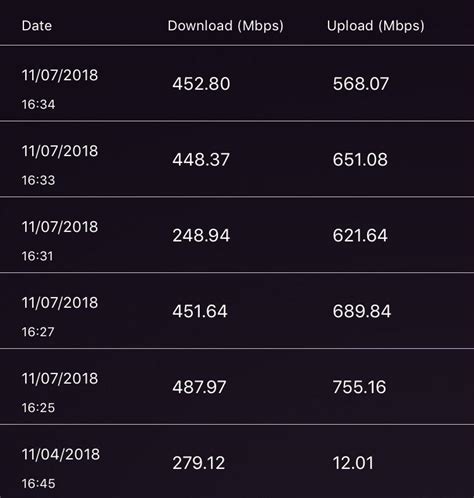Click the 448.37 download value
474x498 pixels.
201,159
